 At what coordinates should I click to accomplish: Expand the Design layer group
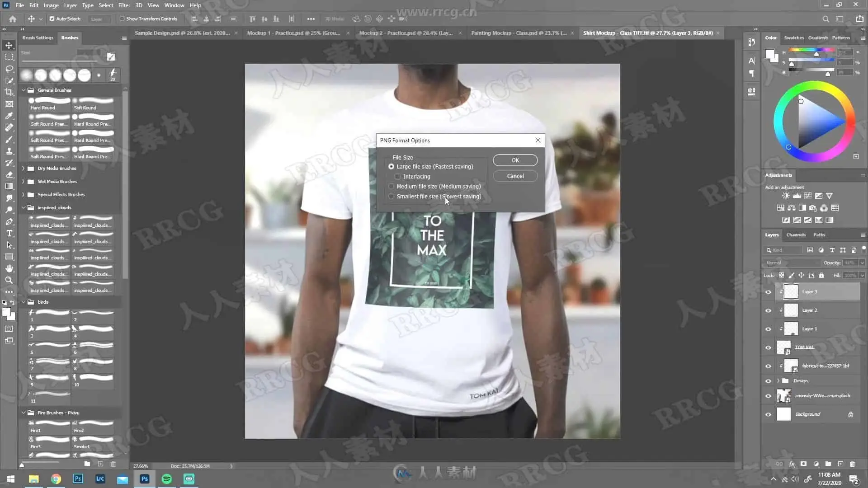pyautogui.click(x=778, y=381)
